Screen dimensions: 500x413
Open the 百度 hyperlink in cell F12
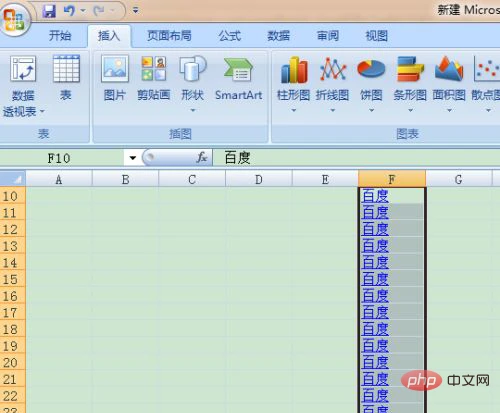(x=375, y=229)
